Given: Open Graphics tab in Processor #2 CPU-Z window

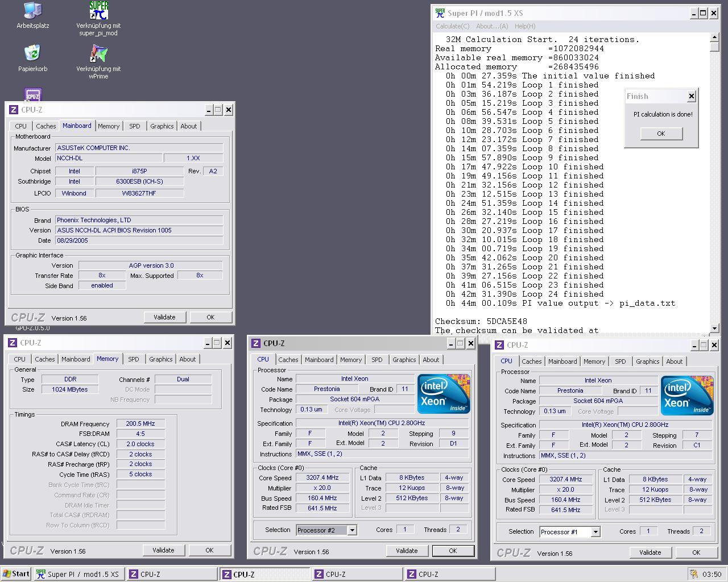Looking at the screenshot, I should pyautogui.click(x=404, y=360).
